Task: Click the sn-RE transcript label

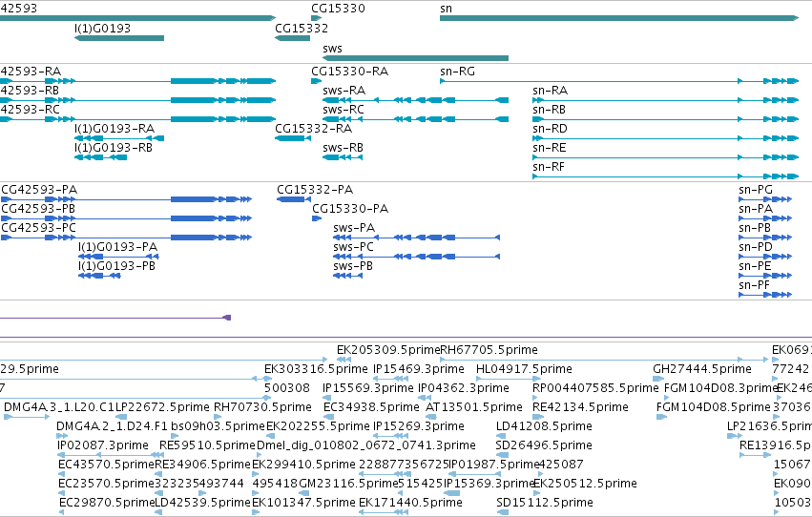Action: coord(549,148)
